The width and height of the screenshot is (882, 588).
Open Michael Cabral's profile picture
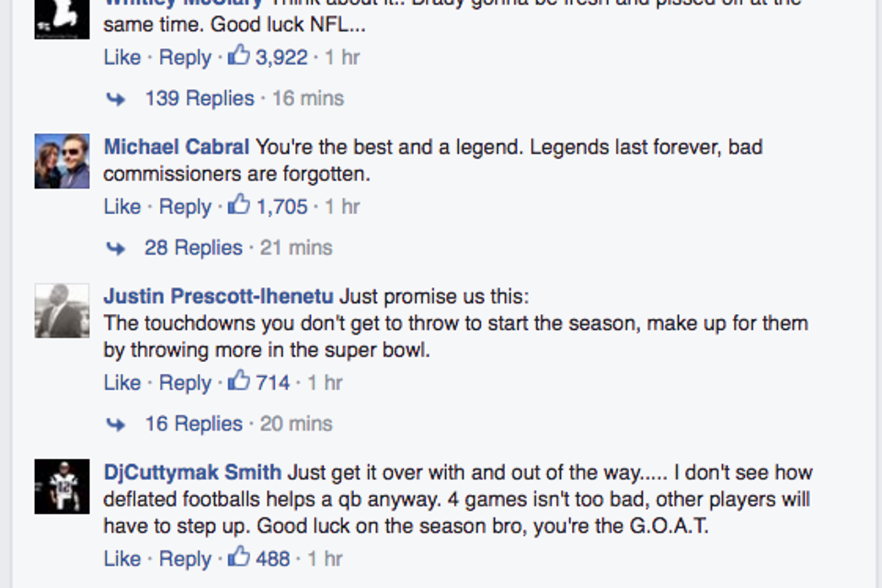[x=61, y=160]
